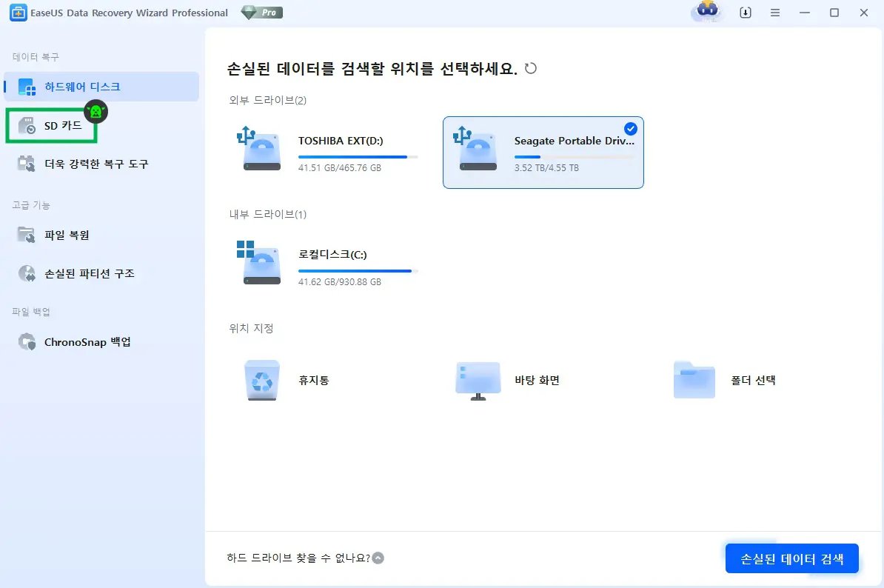The height and width of the screenshot is (588, 884).
Task: Click the 바탕 화면 monitor icon
Action: pyautogui.click(x=478, y=381)
